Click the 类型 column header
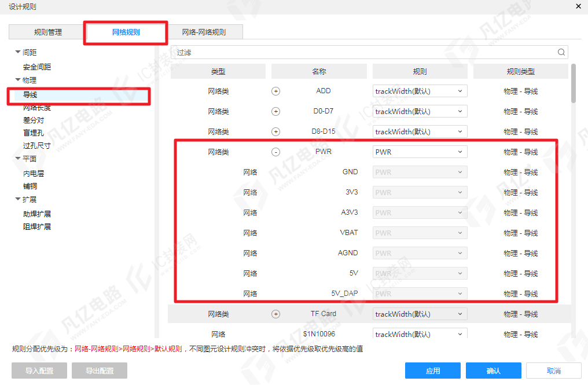 [218, 71]
